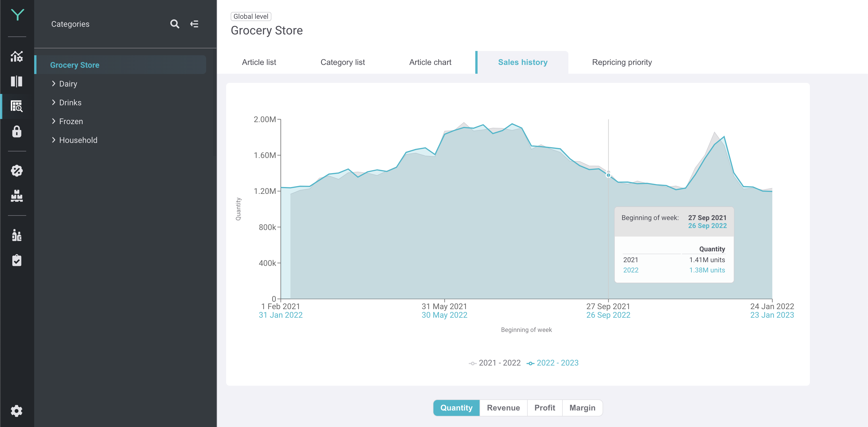Open the bottles products icon
This screenshot has width=868, height=427.
[x=17, y=235]
